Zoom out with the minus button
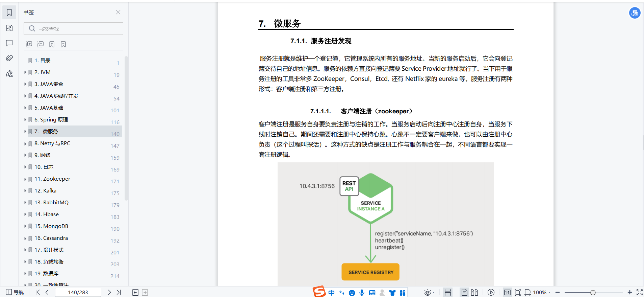This screenshot has width=644, height=297. coord(558,292)
